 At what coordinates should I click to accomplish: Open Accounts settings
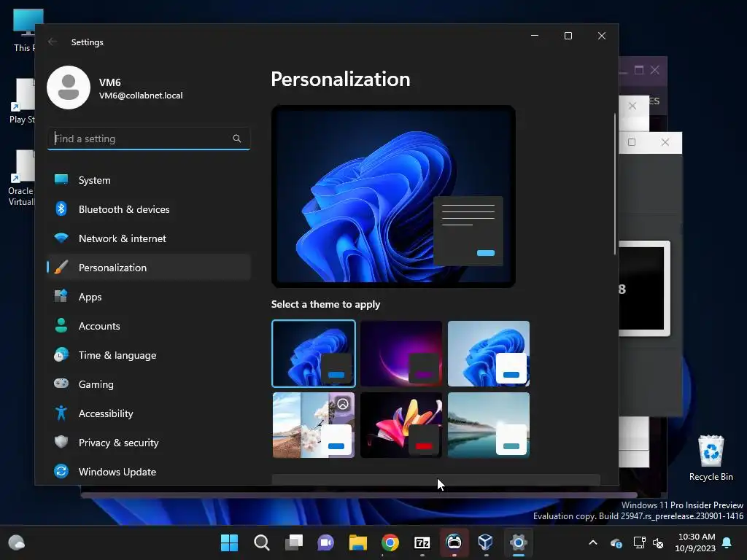click(x=149, y=326)
